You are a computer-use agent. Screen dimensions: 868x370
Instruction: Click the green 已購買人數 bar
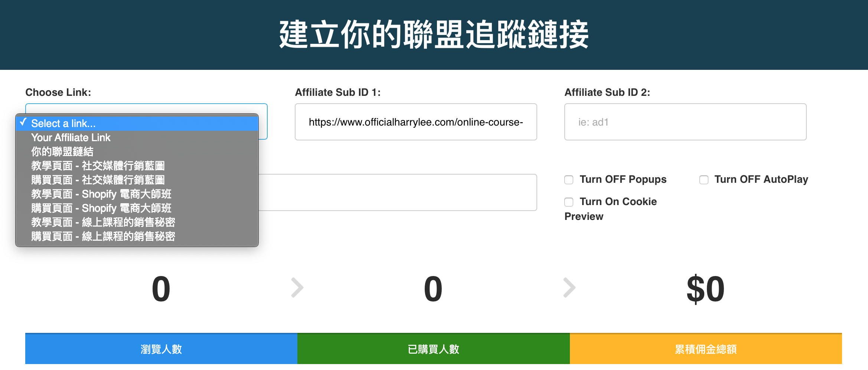[434, 348]
